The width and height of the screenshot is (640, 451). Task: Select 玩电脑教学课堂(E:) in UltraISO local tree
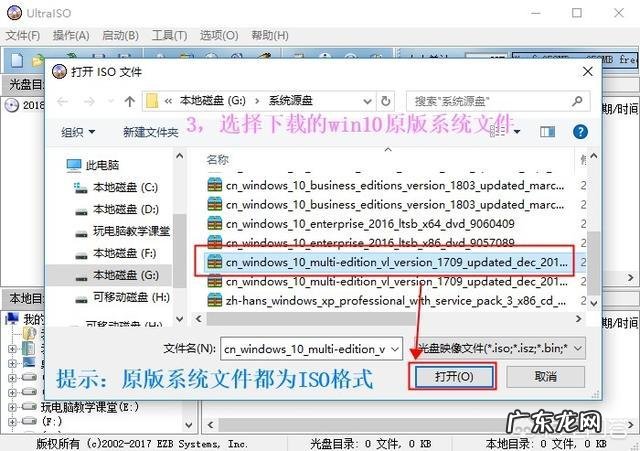point(90,407)
